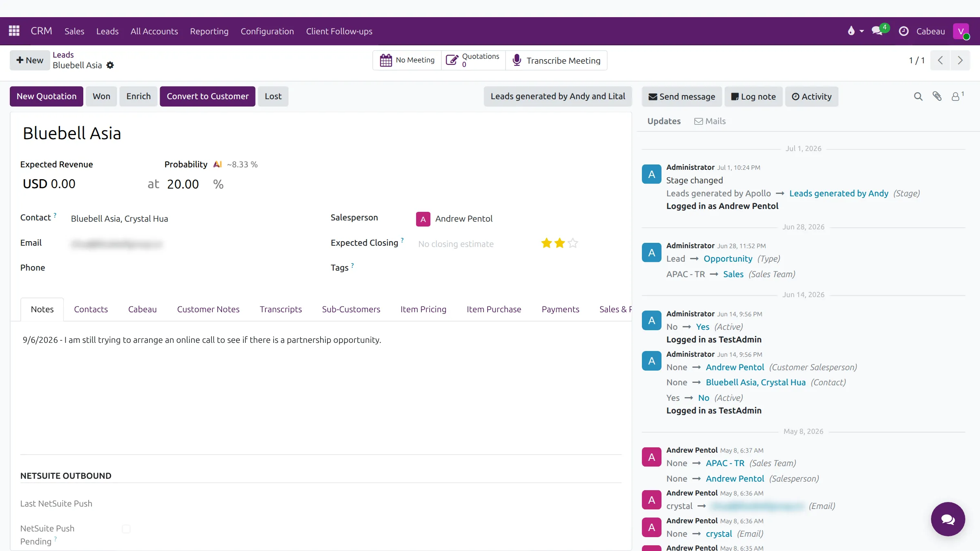Toggle the NetSuite Push Pending checkbox

(126, 529)
